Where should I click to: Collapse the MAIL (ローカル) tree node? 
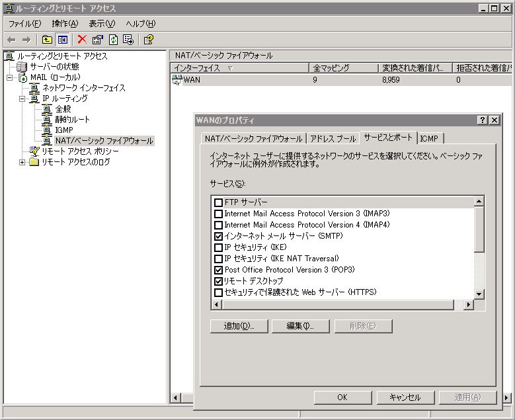(x=10, y=77)
